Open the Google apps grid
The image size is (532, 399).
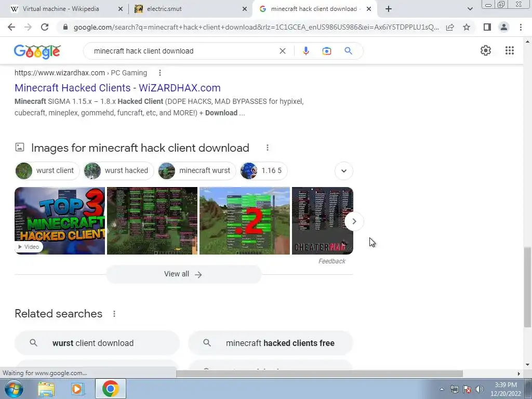(x=509, y=50)
